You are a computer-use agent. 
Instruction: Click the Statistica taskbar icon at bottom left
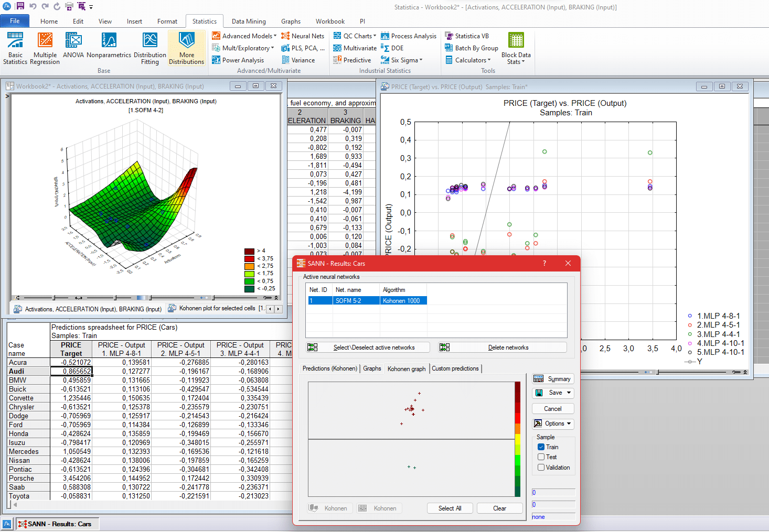(x=7, y=524)
